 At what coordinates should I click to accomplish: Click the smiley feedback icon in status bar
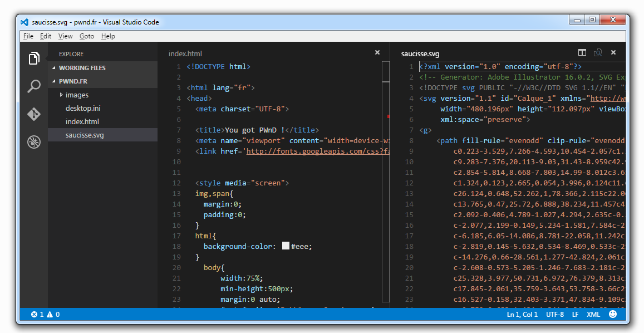(613, 315)
